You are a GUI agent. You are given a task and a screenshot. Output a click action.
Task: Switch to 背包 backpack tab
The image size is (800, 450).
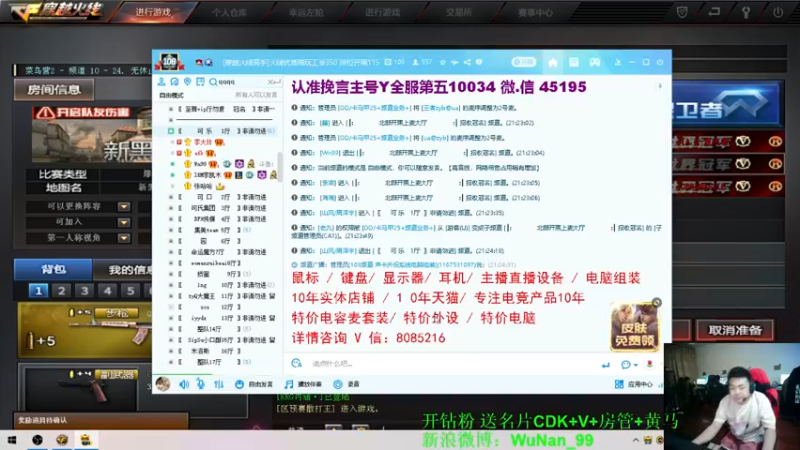point(53,269)
